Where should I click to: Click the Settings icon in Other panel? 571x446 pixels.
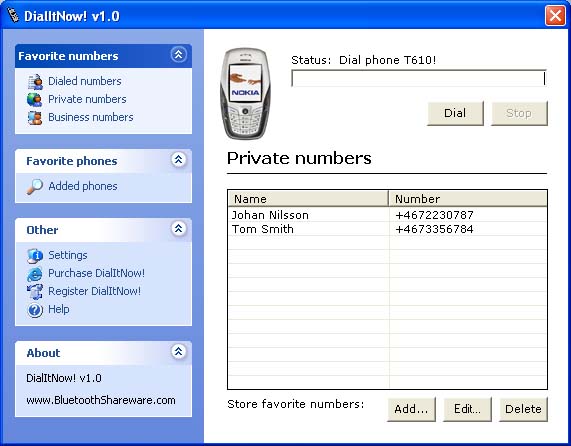pyautogui.click(x=35, y=256)
